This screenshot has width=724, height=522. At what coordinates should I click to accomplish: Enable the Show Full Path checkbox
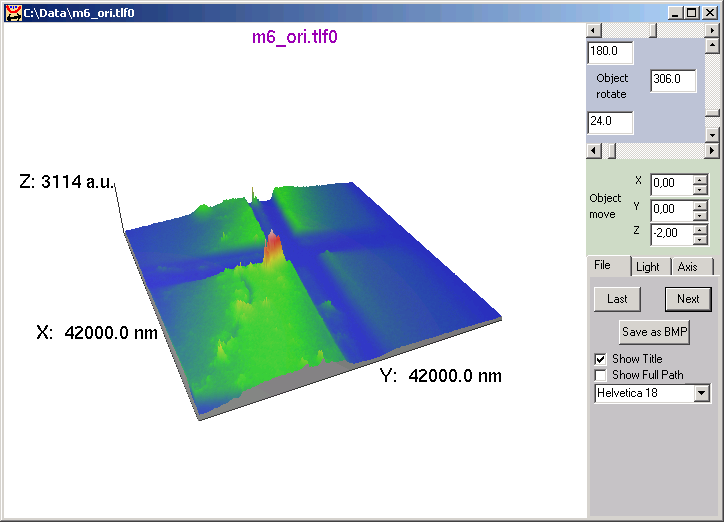(x=600, y=375)
